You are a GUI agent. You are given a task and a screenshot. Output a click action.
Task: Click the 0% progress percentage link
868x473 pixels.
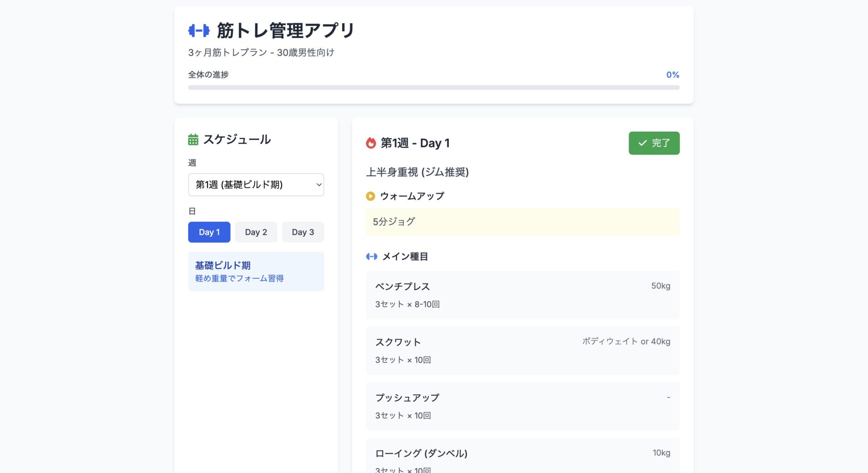[672, 75]
